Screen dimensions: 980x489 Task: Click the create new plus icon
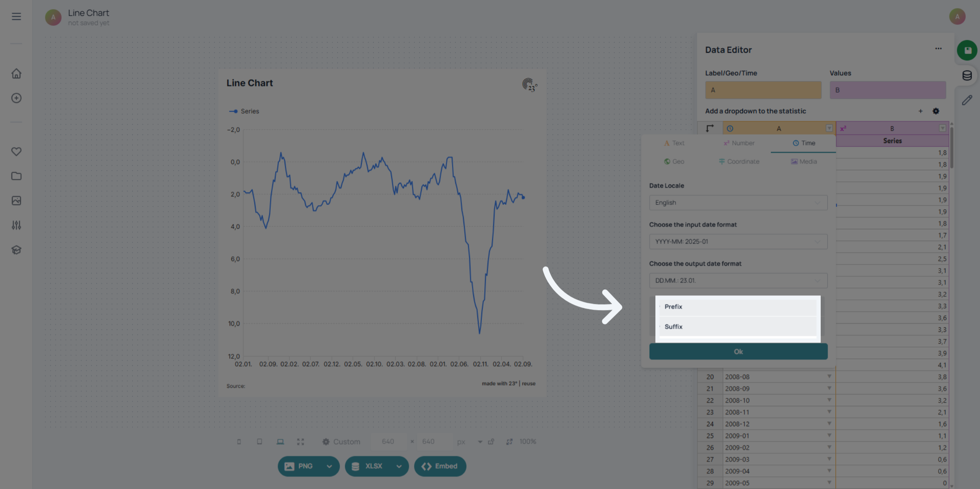coord(16,98)
